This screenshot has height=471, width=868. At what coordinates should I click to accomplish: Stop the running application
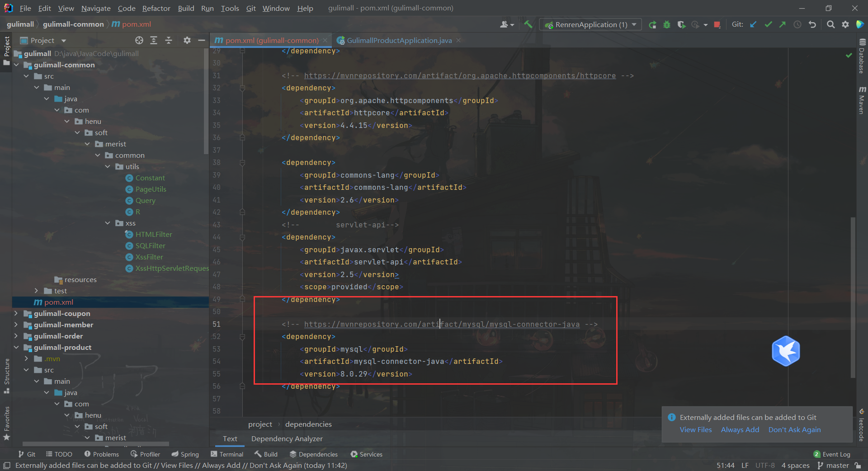click(717, 24)
